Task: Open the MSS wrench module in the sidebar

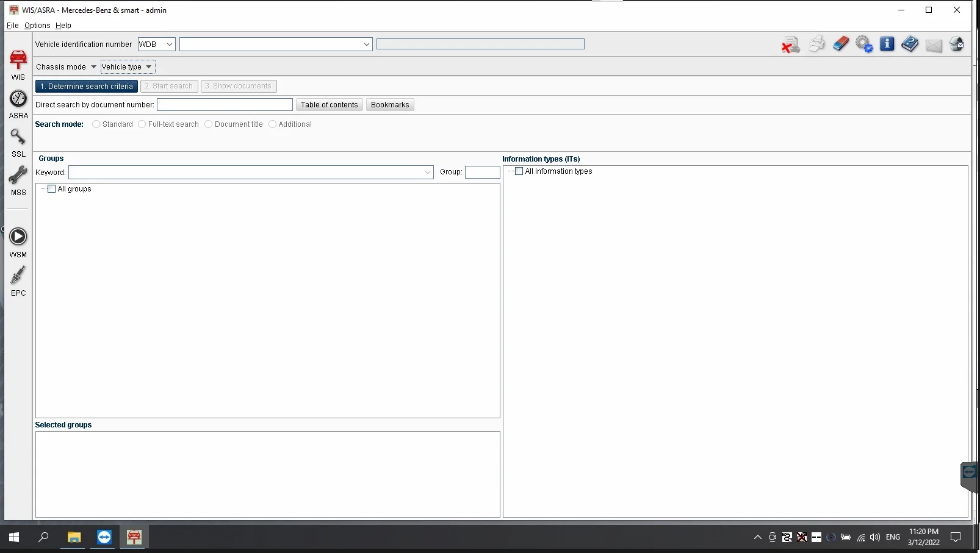Action: (x=18, y=181)
